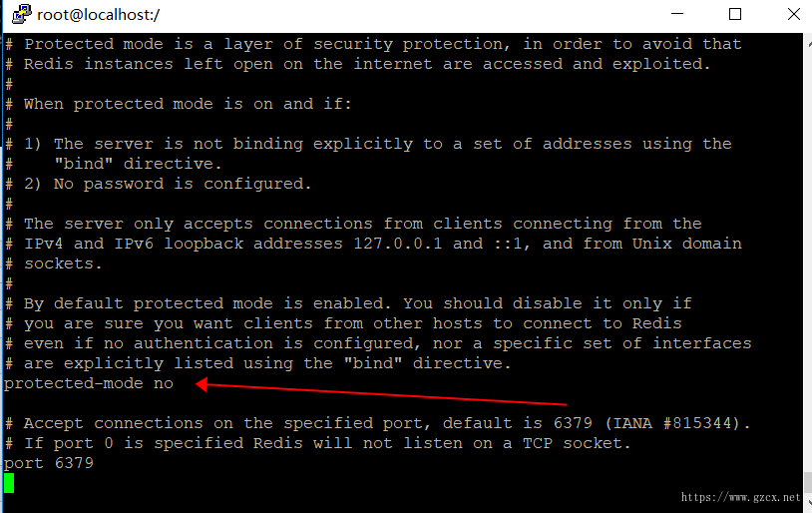Click the root@localhost:/ window title text
Screen dimensions: 812x513
coord(99,15)
